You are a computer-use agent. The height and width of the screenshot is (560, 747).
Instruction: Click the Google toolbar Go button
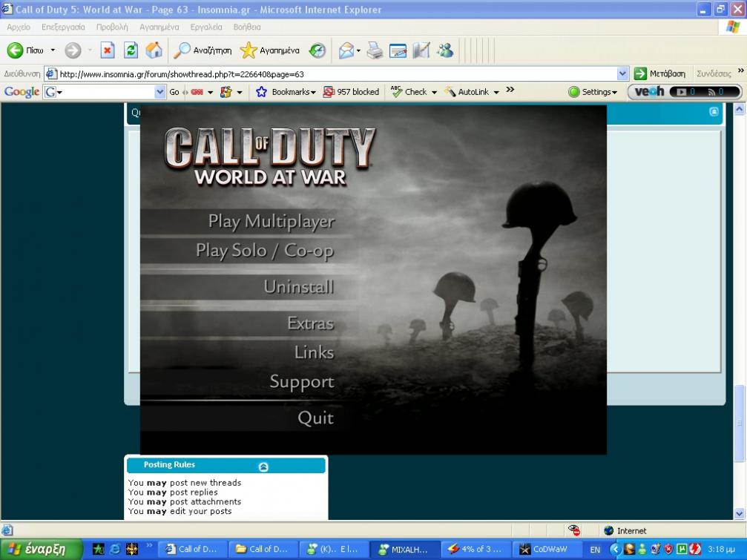pyautogui.click(x=174, y=92)
